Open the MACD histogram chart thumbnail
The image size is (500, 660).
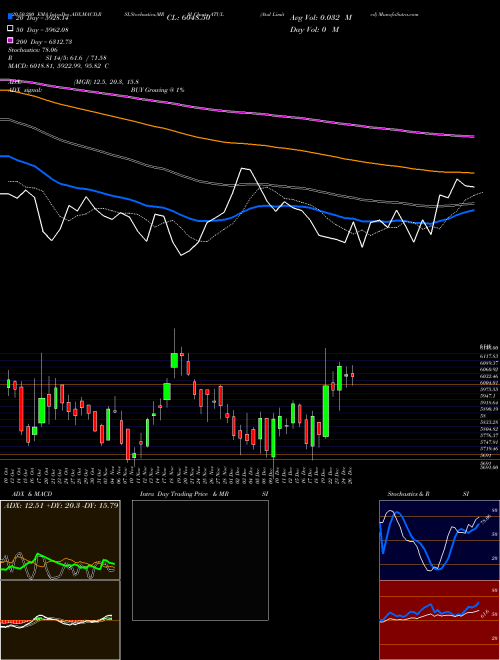[x=60, y=620]
